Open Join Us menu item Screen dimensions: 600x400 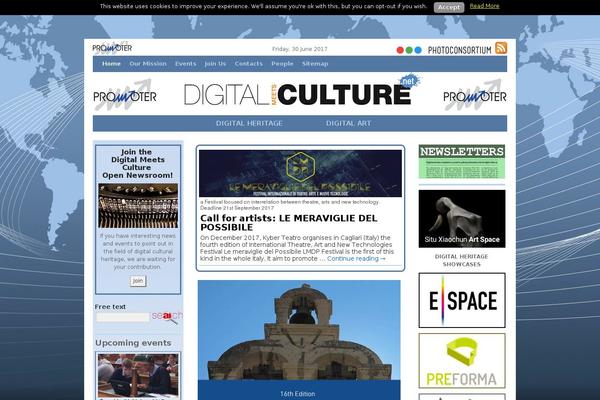[x=215, y=64]
